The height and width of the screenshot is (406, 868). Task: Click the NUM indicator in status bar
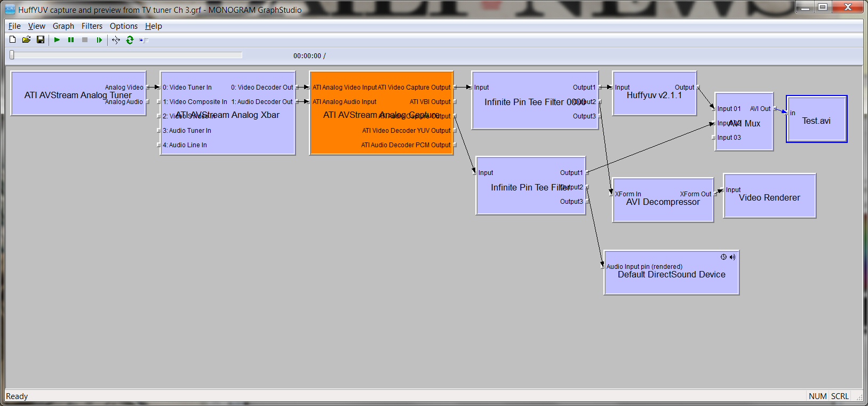[x=817, y=396]
